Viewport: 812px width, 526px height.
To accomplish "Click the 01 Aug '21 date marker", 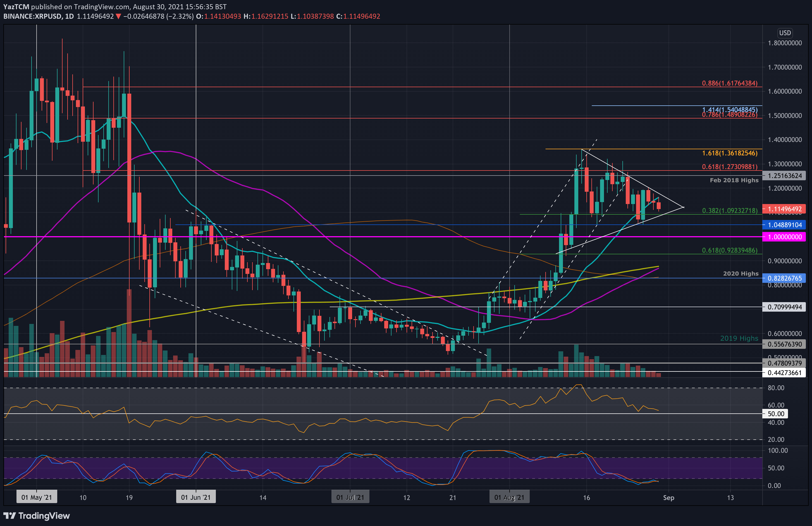I will [x=509, y=497].
